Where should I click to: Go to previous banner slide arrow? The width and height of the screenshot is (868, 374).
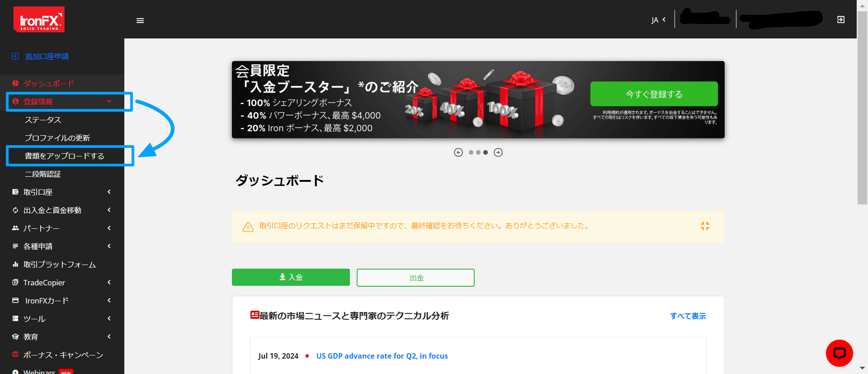click(458, 152)
